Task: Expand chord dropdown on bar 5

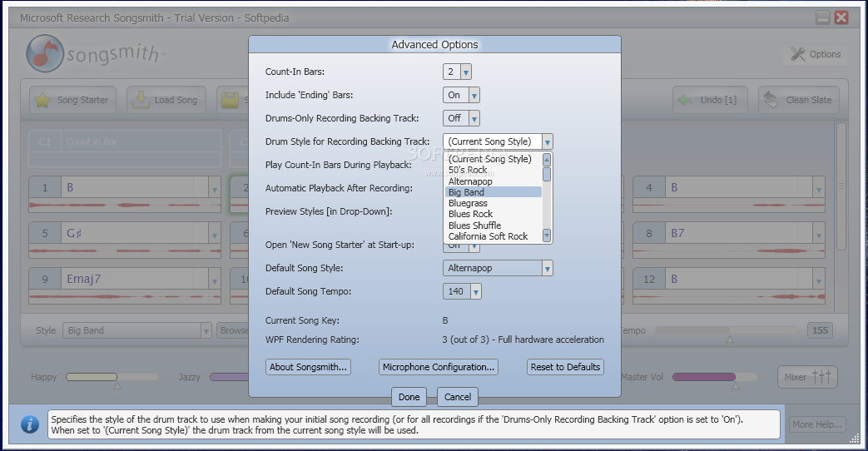Action: coord(214,235)
